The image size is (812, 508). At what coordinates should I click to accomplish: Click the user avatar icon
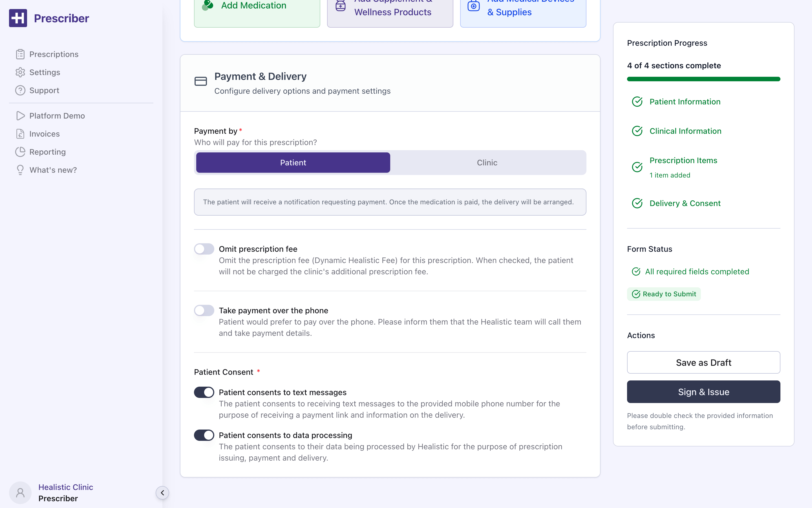20,492
